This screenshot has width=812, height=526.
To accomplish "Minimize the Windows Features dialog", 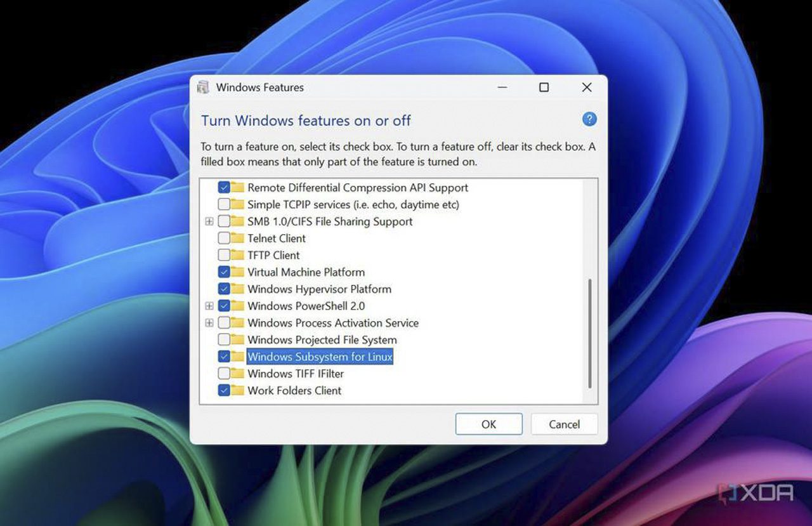I will pyautogui.click(x=502, y=88).
